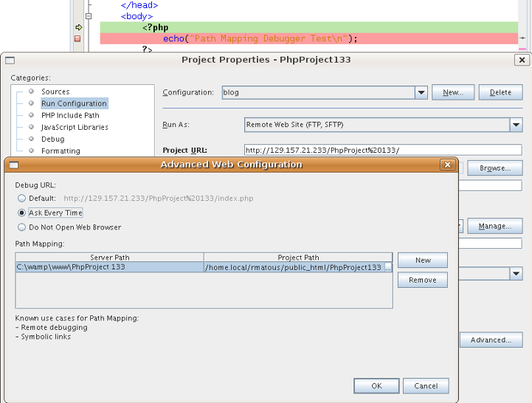Click Advanced Web Configuration window menu icon
Screen dimensions: 532x403
coord(13,165)
